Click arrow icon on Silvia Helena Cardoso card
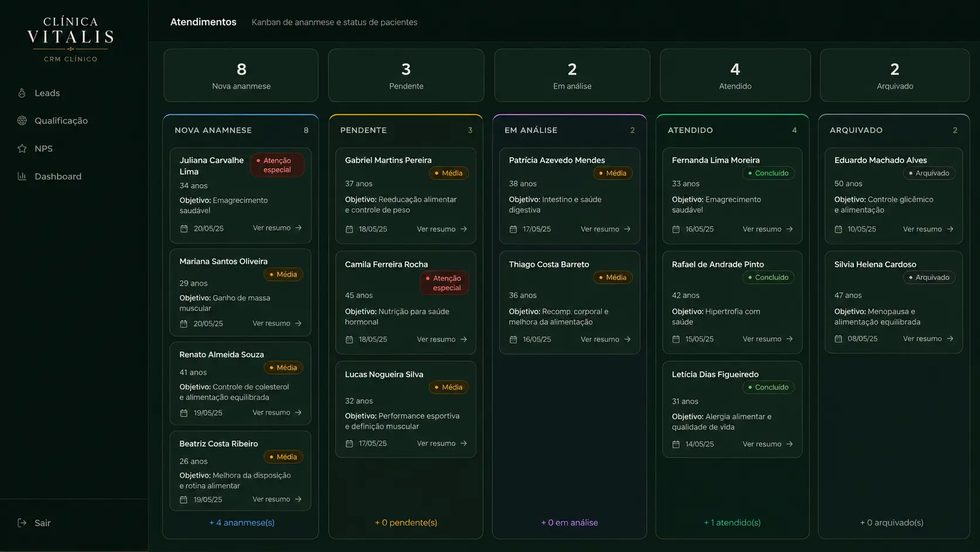The height and width of the screenshot is (552, 980). pyautogui.click(x=950, y=338)
